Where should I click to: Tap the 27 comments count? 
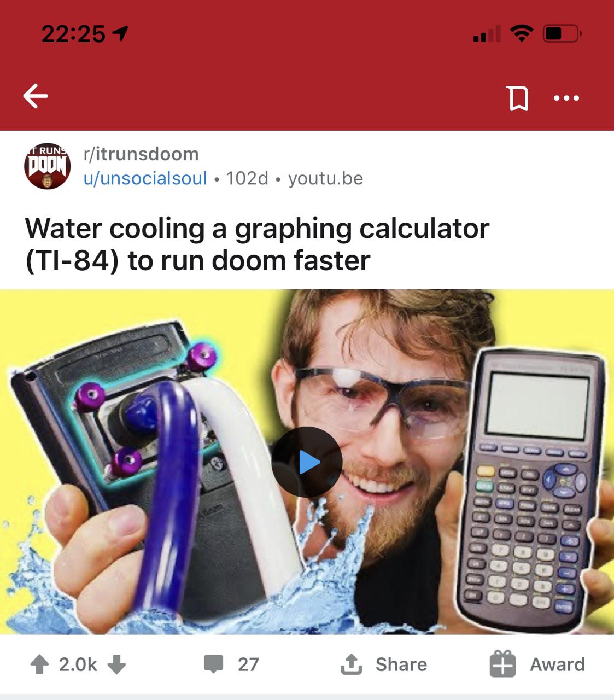[248, 664]
